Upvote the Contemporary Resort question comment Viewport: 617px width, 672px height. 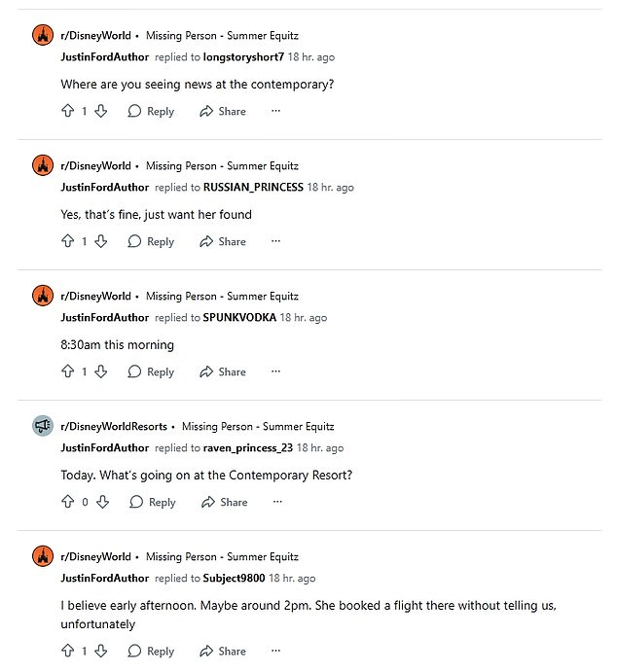pos(67,502)
